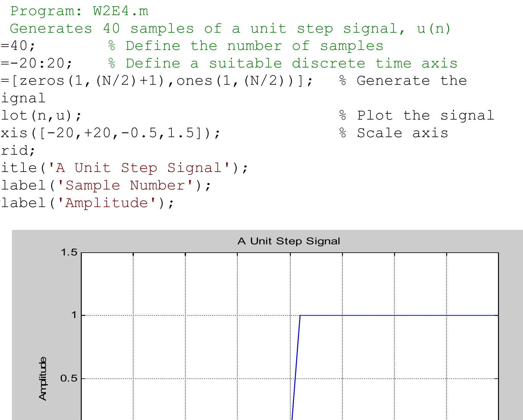
Task: Click the 'Generates 40 samples' comment line
Action: 230,29
